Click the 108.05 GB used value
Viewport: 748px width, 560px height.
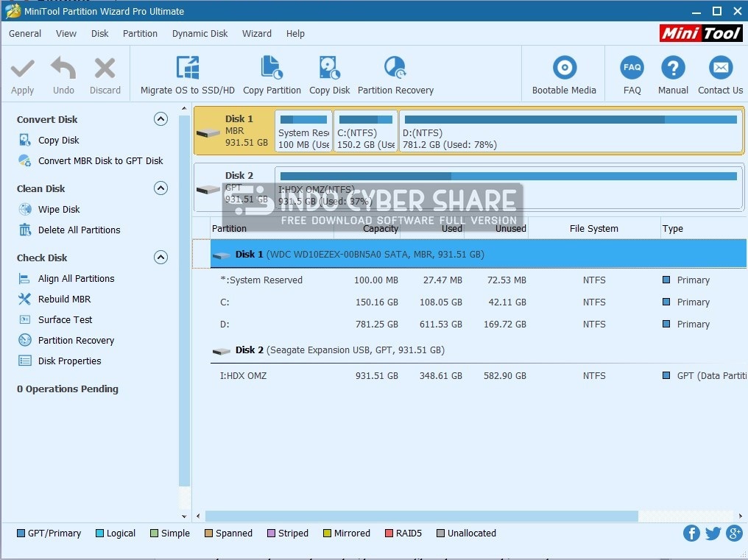441,302
